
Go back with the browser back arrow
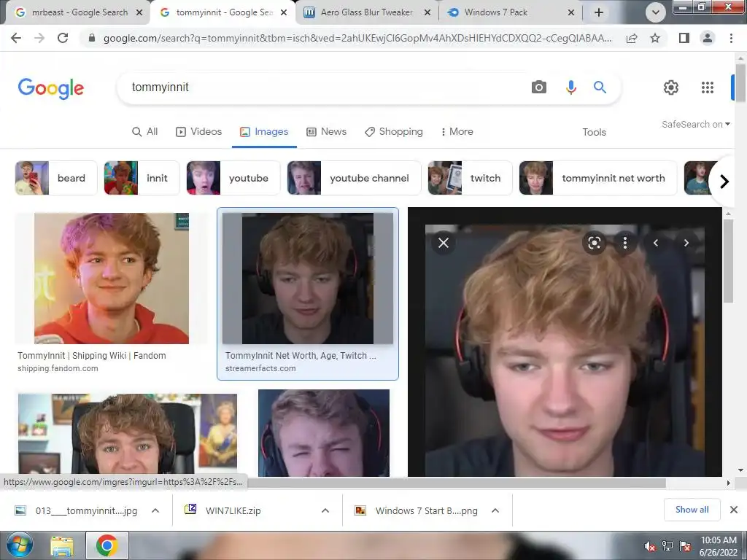point(16,38)
